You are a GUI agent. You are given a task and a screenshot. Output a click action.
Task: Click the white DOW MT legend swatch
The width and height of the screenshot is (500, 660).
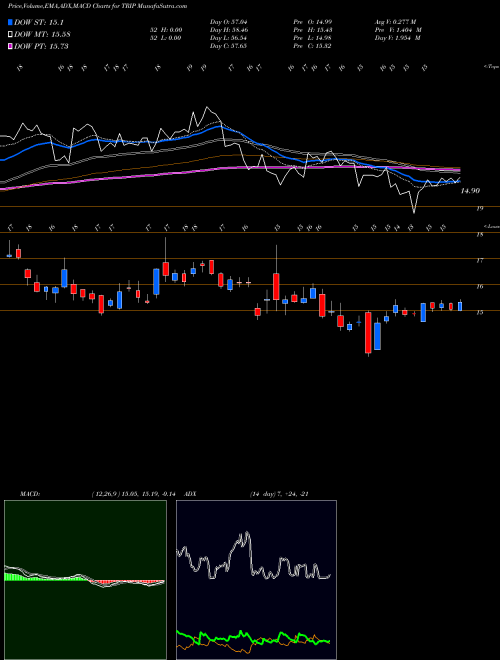tap(10, 34)
